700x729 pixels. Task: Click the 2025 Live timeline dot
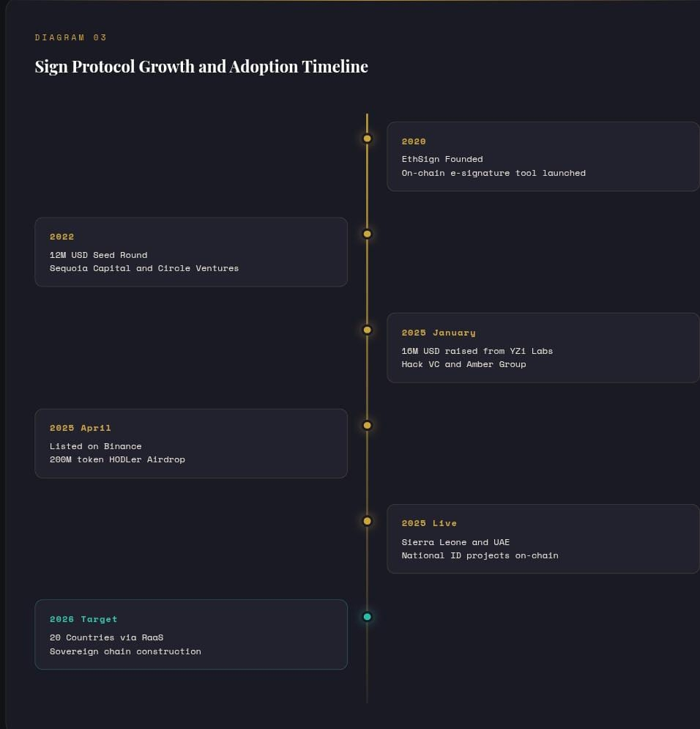[x=368, y=521]
